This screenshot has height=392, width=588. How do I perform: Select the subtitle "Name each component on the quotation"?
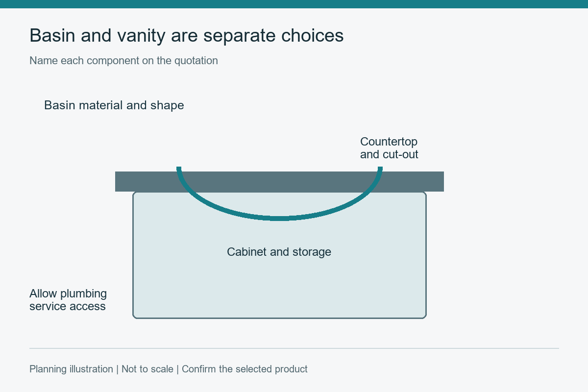[x=123, y=61]
